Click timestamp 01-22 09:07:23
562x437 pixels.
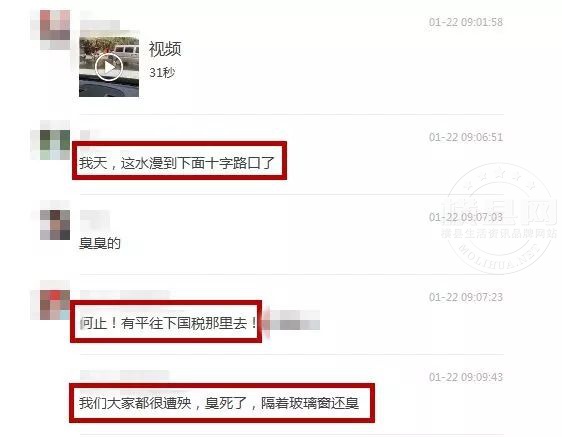click(x=466, y=297)
